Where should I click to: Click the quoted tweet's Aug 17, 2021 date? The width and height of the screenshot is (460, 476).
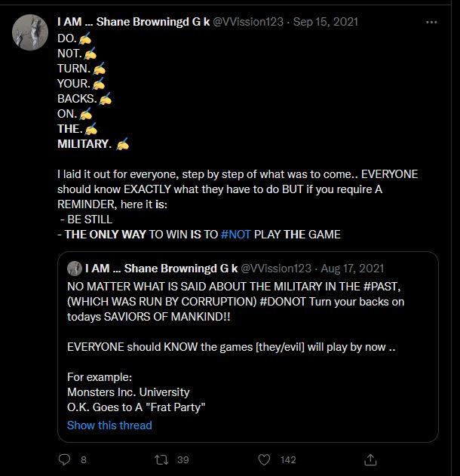(353, 268)
